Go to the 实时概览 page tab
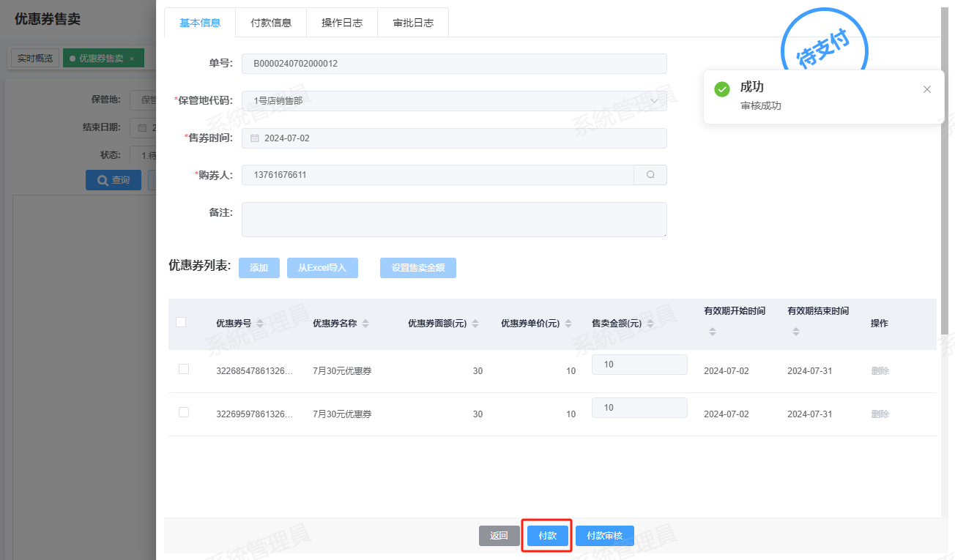 (x=35, y=59)
